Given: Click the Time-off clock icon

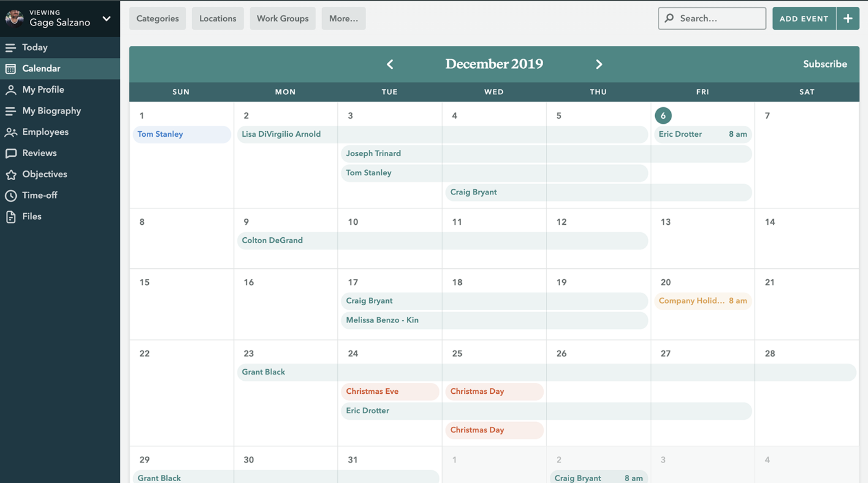Looking at the screenshot, I should [10, 195].
